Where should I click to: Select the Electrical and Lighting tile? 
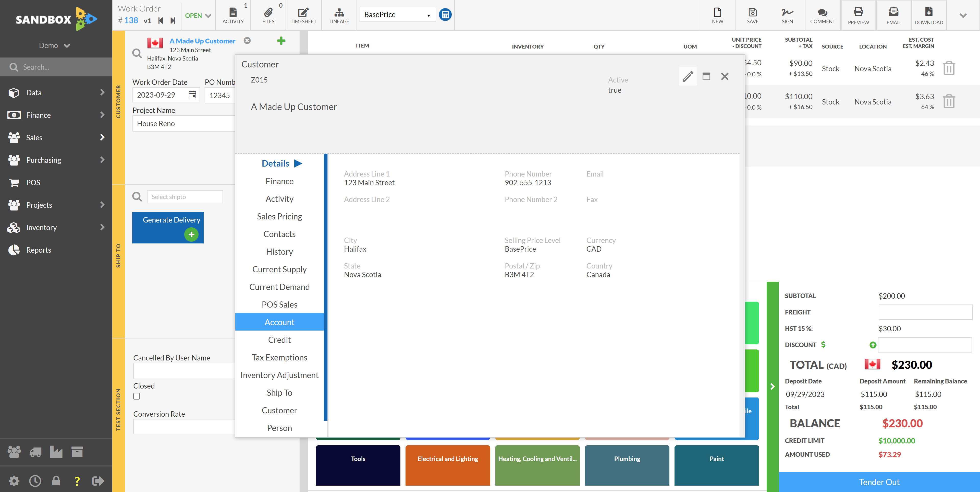(x=447, y=465)
